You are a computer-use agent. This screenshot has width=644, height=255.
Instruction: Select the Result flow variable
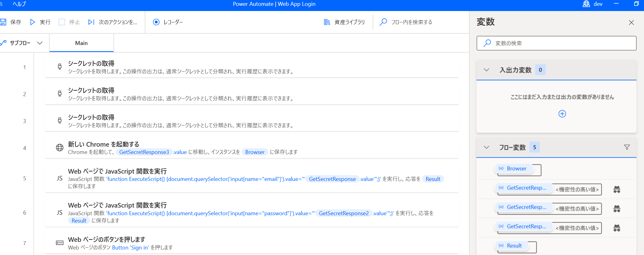click(511, 246)
